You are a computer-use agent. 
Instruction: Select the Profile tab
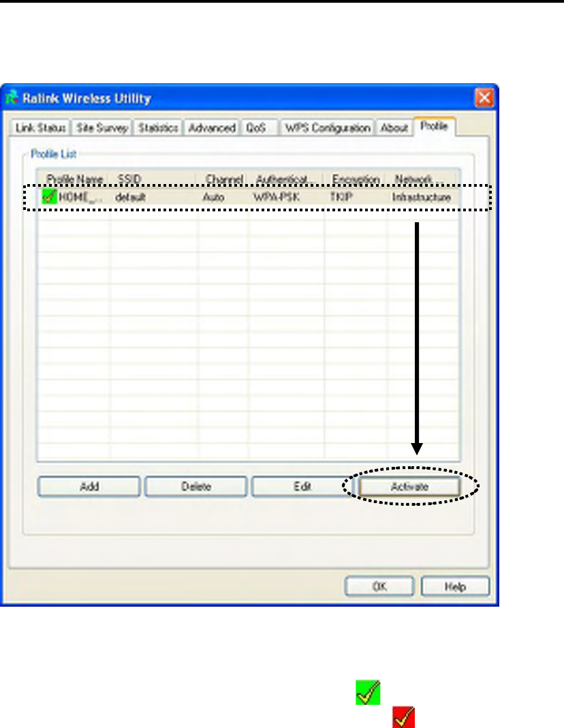coord(434,126)
